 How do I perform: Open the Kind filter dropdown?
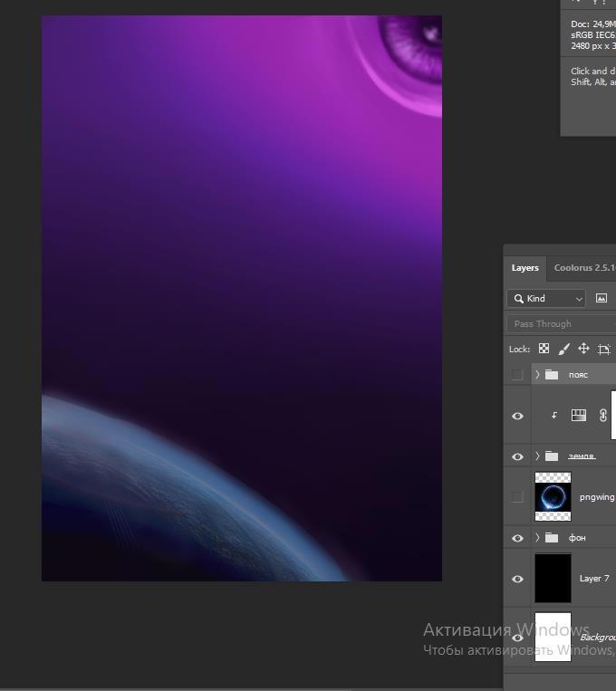click(546, 298)
